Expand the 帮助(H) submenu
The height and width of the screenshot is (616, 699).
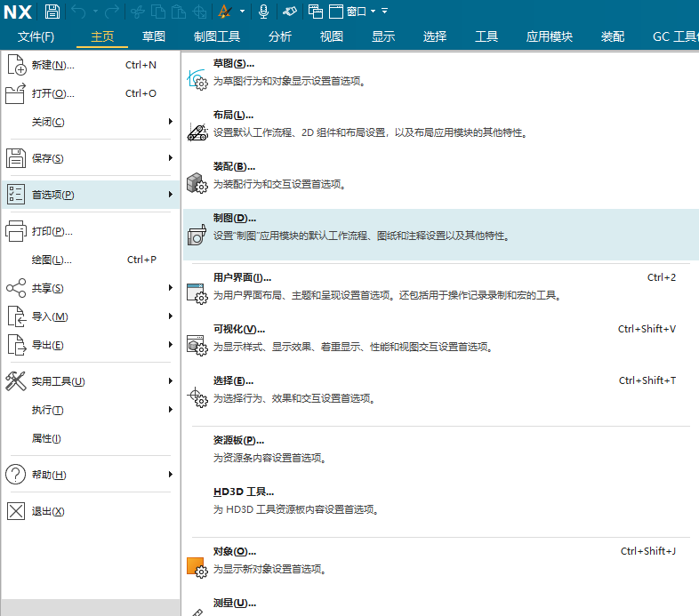point(91,475)
